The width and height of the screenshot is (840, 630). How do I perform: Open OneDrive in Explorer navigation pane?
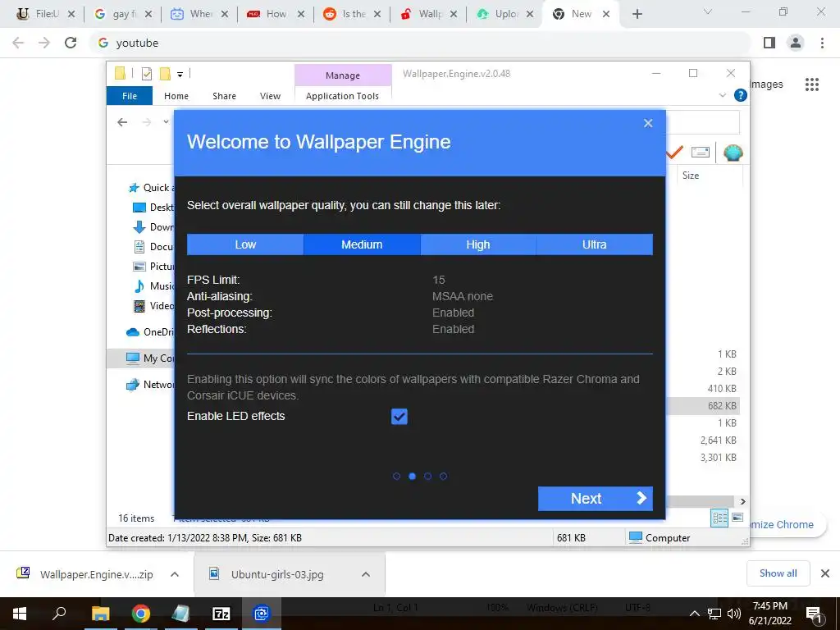150,331
